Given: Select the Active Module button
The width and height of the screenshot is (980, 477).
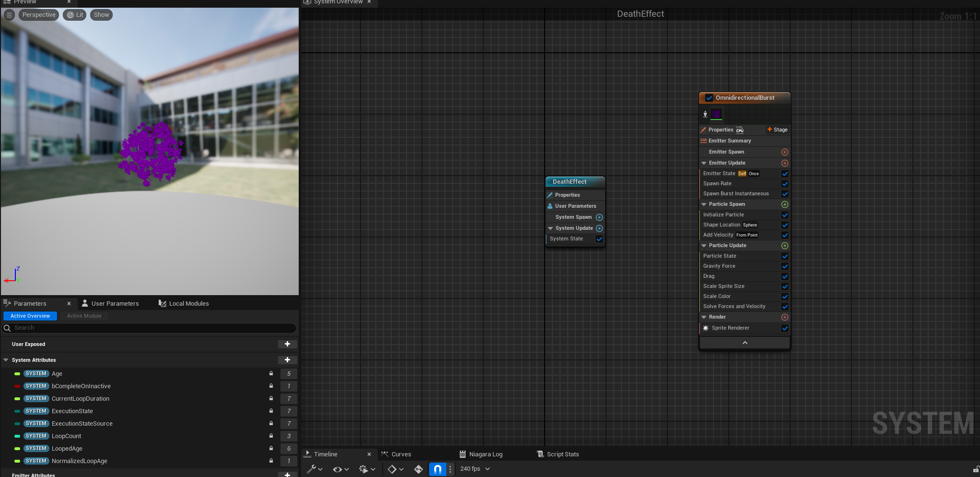Looking at the screenshot, I should click(x=84, y=316).
